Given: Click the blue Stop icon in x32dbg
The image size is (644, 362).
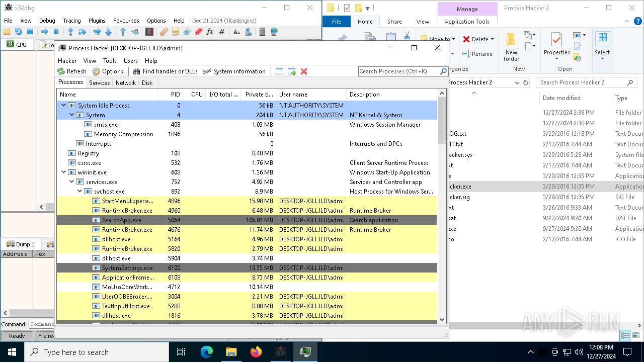Looking at the screenshot, I should (x=30, y=32).
